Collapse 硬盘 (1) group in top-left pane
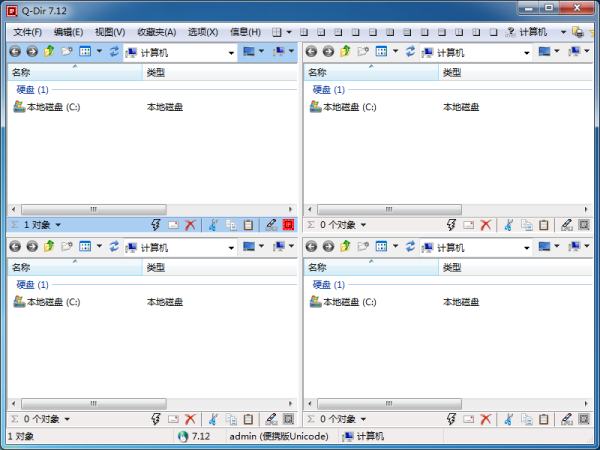The height and width of the screenshot is (450, 600). tap(32, 90)
